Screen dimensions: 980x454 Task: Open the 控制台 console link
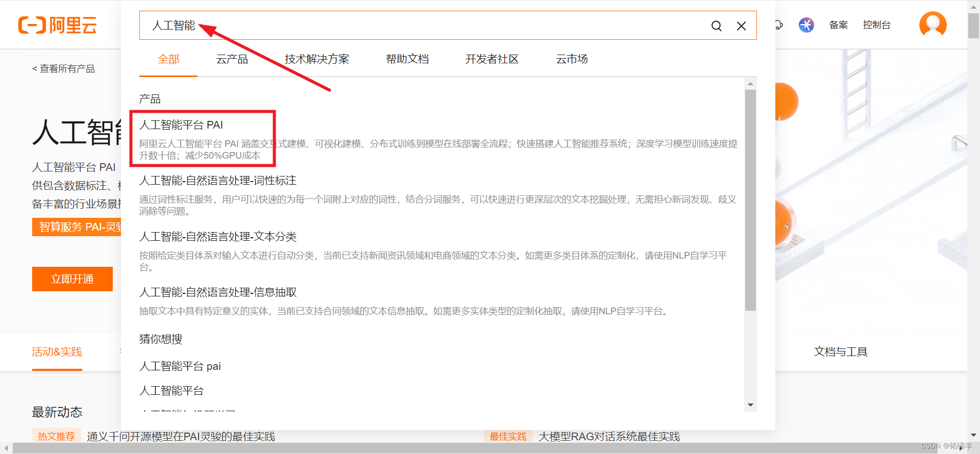pos(876,25)
